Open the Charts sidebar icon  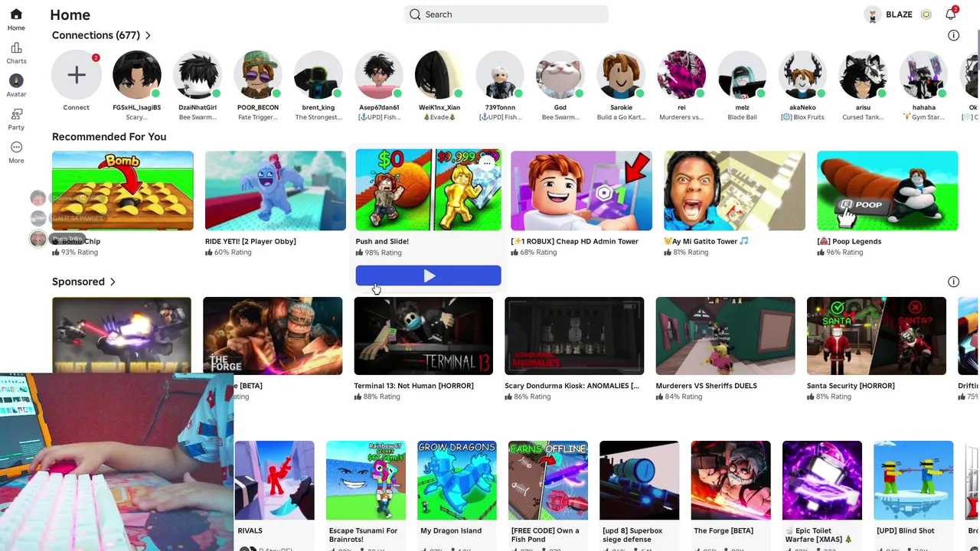click(16, 48)
